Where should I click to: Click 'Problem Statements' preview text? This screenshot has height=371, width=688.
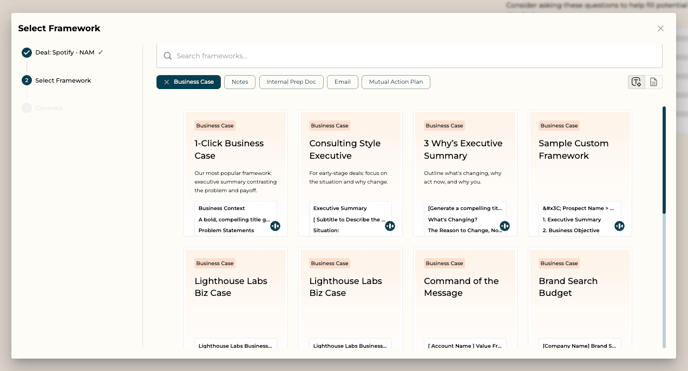226,230
